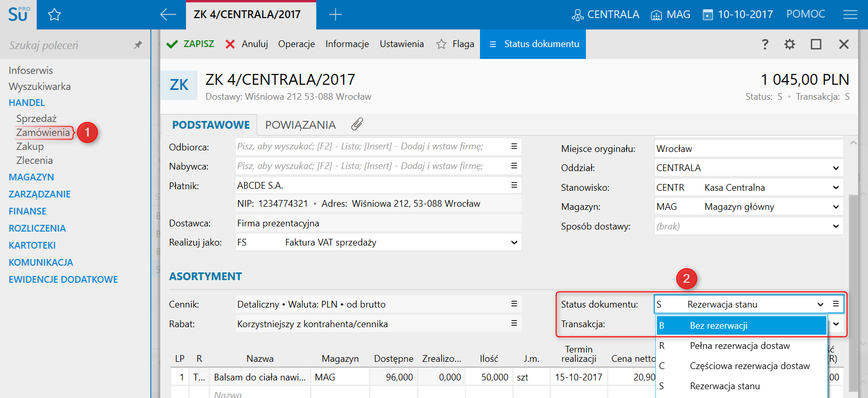
Task: Open the Rabat field menu icon
Action: pos(514,323)
